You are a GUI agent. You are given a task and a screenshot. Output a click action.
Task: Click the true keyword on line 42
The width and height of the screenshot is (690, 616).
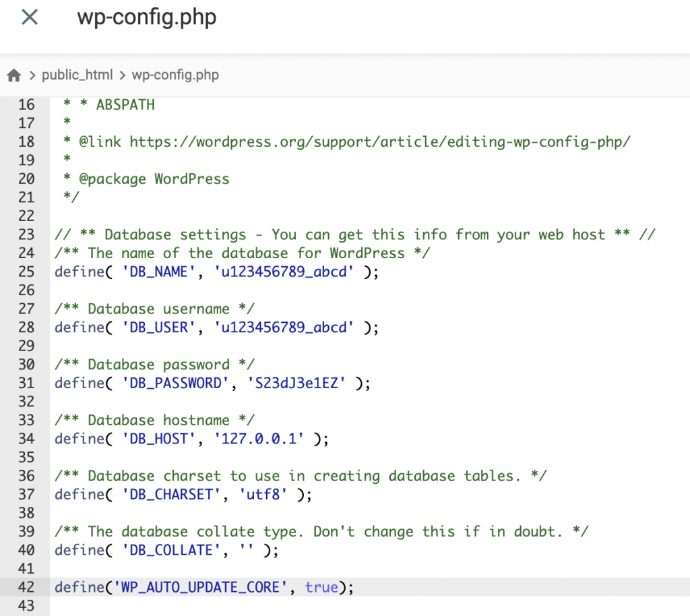[x=321, y=587]
